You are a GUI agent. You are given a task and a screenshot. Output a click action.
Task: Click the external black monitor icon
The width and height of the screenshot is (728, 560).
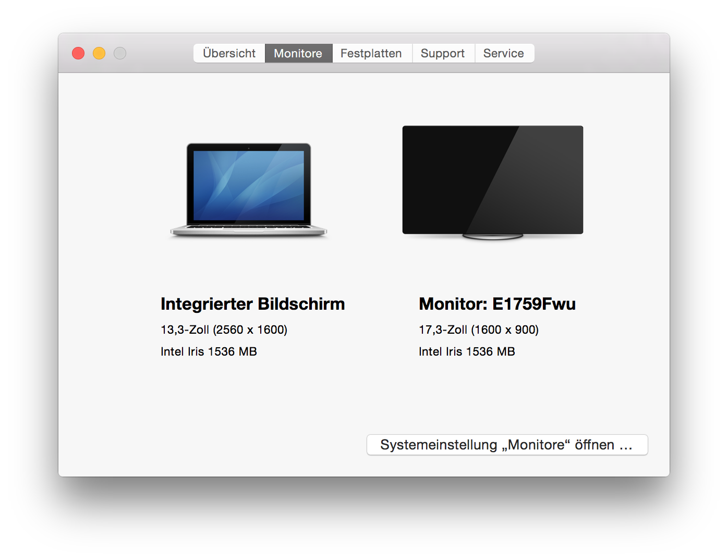click(x=493, y=182)
